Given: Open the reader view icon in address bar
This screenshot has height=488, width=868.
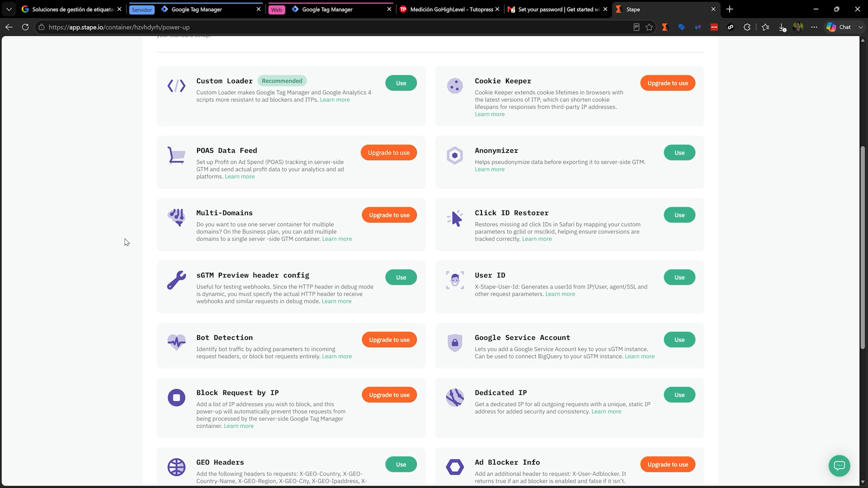Looking at the screenshot, I should 636,27.
